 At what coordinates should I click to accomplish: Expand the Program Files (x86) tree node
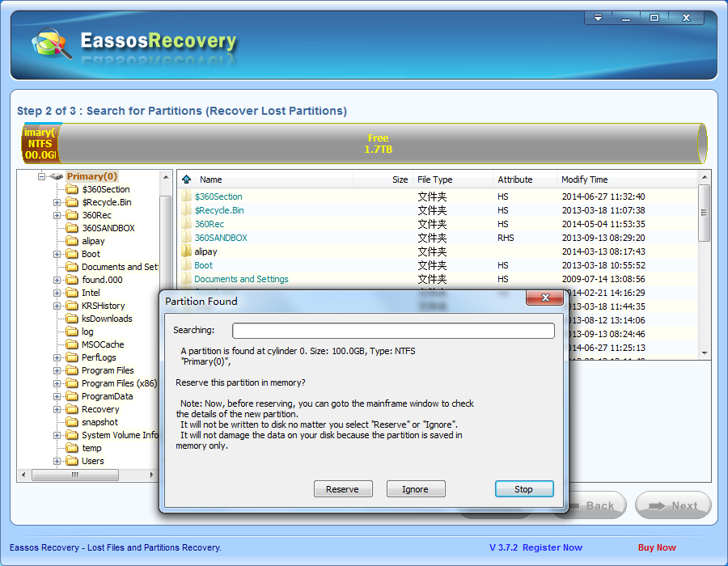coord(57,384)
